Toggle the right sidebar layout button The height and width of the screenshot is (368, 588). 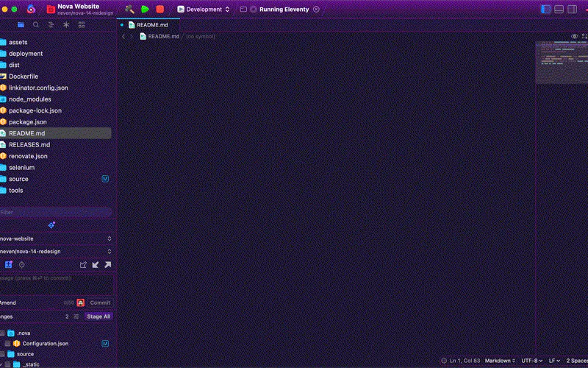click(573, 10)
